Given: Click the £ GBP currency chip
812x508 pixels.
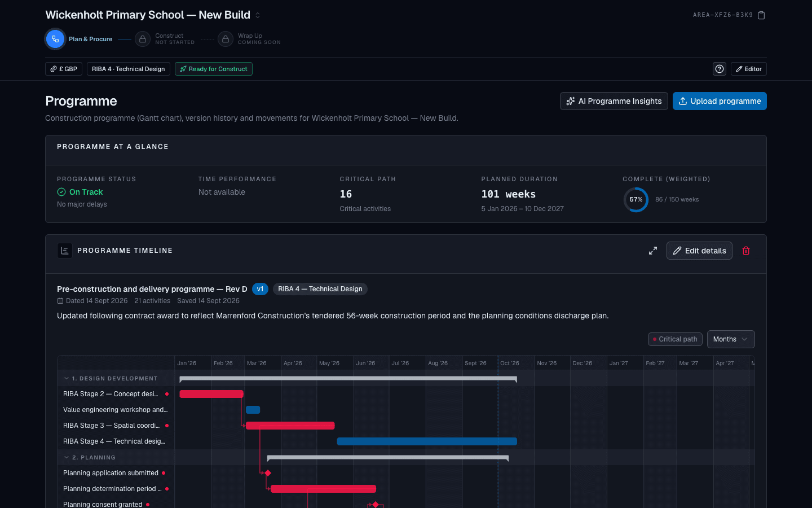Looking at the screenshot, I should click(x=64, y=69).
